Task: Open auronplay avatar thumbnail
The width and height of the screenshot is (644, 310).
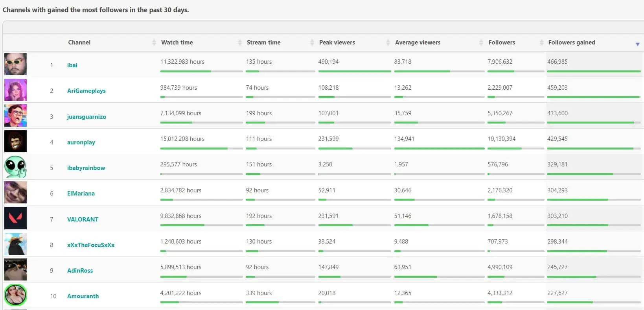Action: coord(15,141)
